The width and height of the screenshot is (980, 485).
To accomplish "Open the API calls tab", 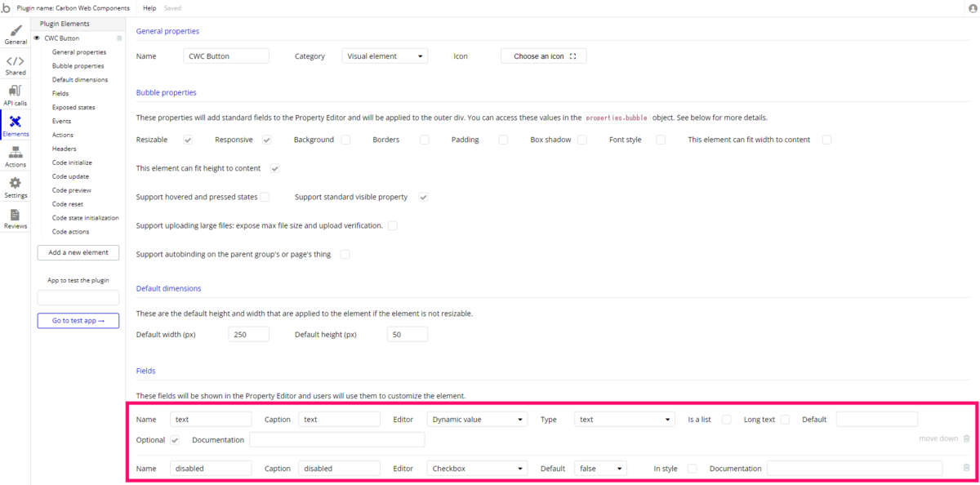I will click(16, 96).
